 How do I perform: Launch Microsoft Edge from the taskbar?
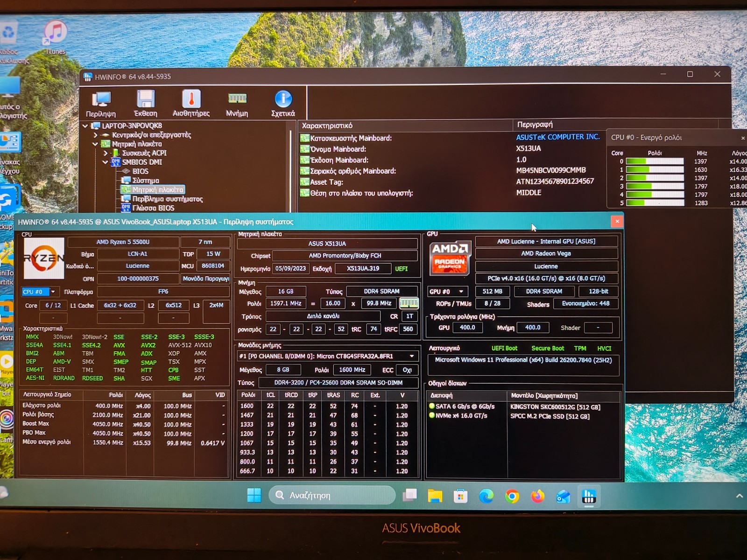click(486, 496)
